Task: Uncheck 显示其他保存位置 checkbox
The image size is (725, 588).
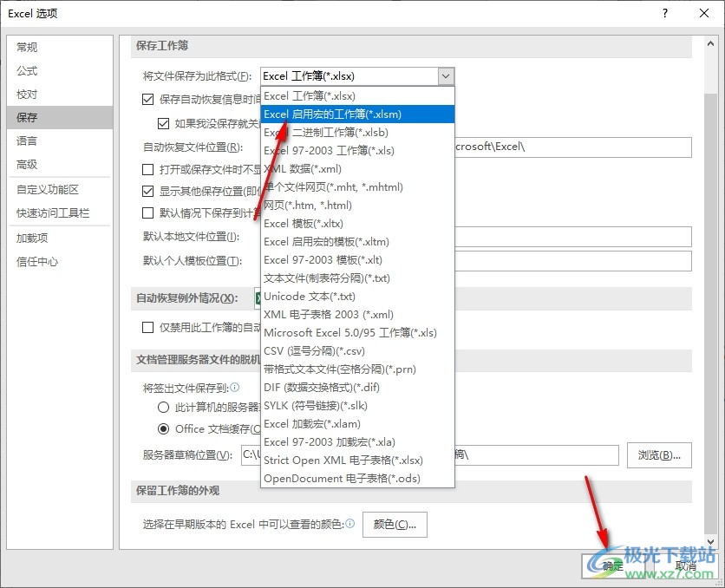Action: tap(148, 191)
